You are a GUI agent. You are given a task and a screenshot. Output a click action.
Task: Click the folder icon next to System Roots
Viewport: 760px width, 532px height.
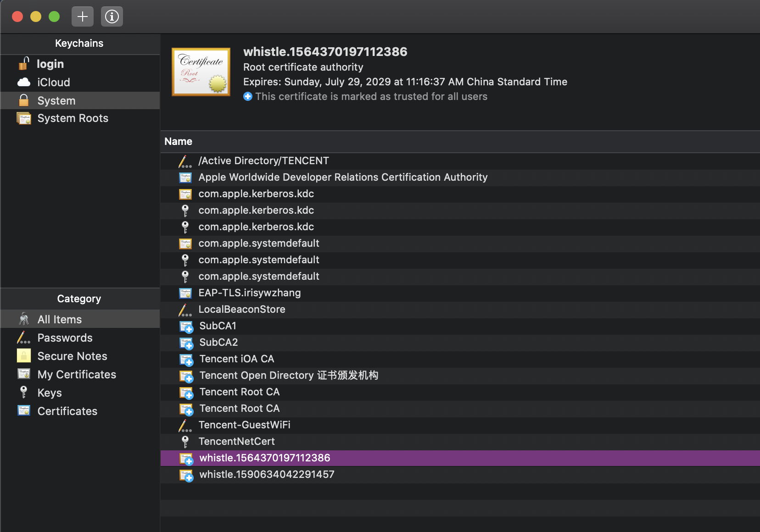(24, 118)
